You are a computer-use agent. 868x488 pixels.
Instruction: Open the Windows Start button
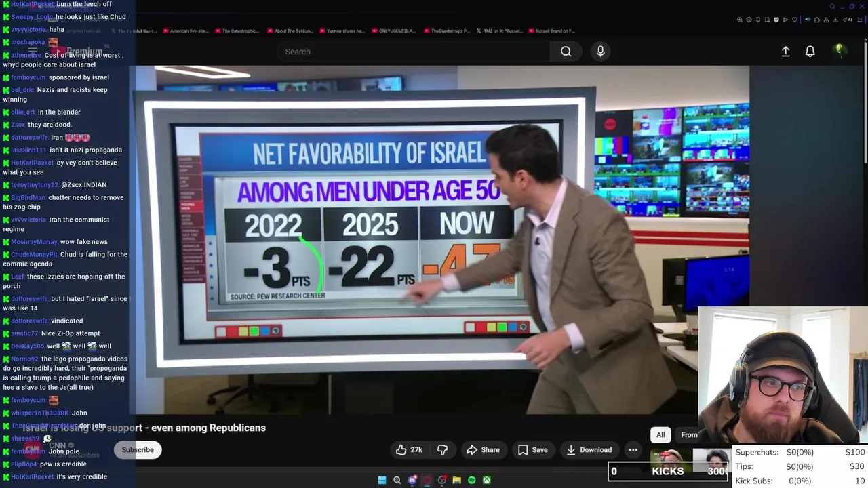(x=382, y=480)
